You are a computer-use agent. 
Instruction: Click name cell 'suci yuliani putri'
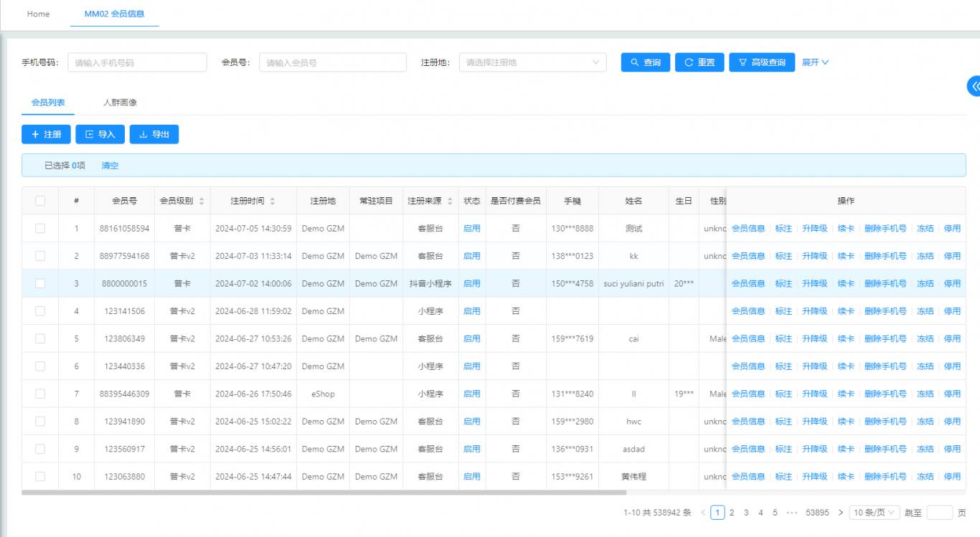(633, 283)
